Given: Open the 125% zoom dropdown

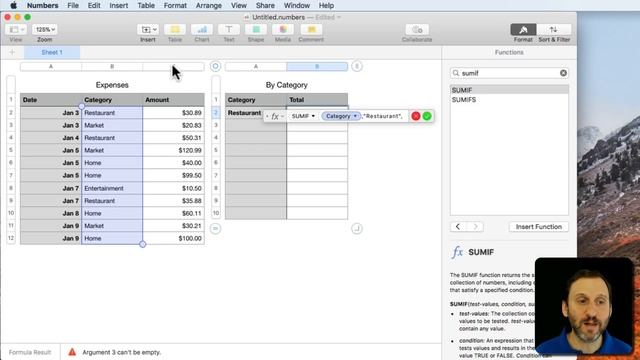Looking at the screenshot, I should pos(44,29).
